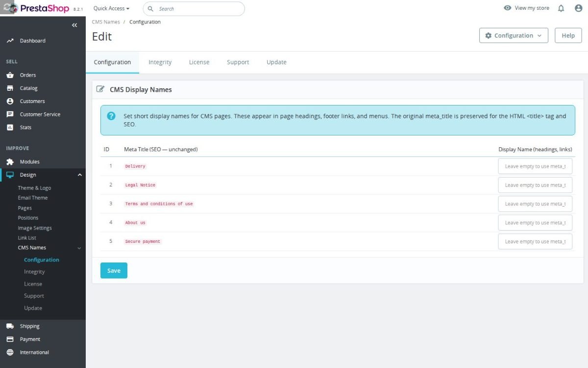Screen dimensions: 588x368
Task: Click the search magnifier icon
Action: 150,9
